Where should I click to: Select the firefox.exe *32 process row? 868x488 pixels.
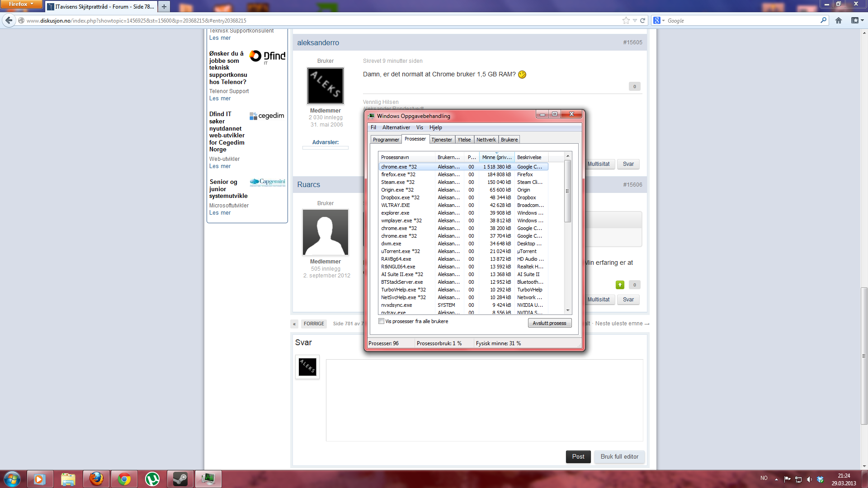pos(463,174)
